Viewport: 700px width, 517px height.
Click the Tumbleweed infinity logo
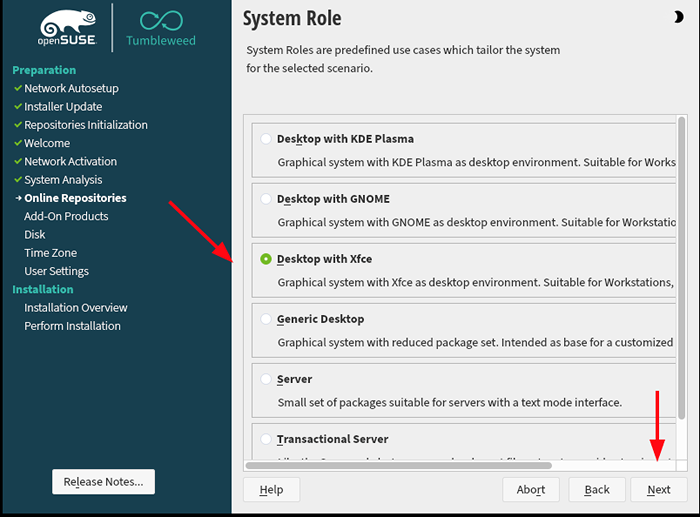click(161, 29)
